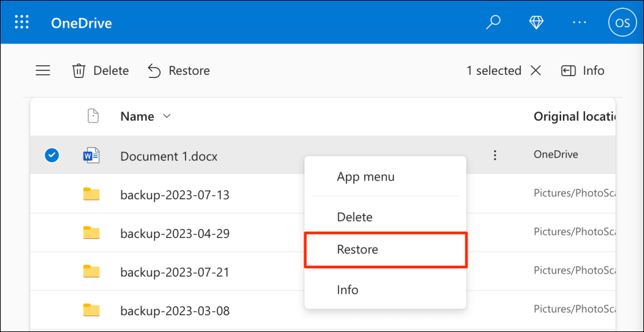
Task: Click the OneDrive title in the header
Action: tap(81, 23)
